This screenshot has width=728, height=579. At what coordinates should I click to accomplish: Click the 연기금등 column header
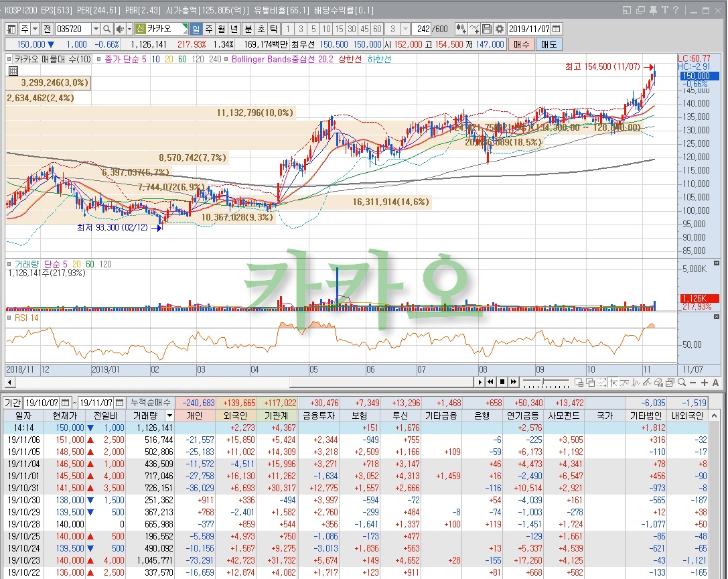[x=522, y=415]
